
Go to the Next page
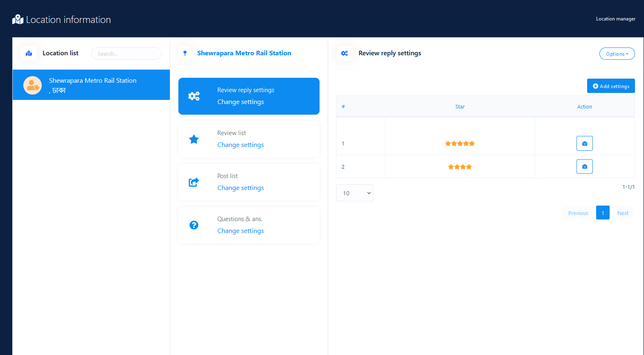pos(623,213)
